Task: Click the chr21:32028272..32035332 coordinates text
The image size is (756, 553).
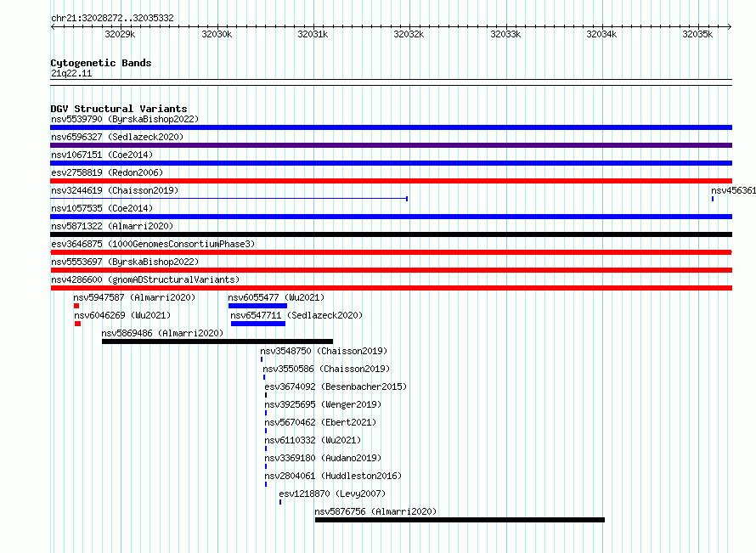Action: (x=112, y=18)
